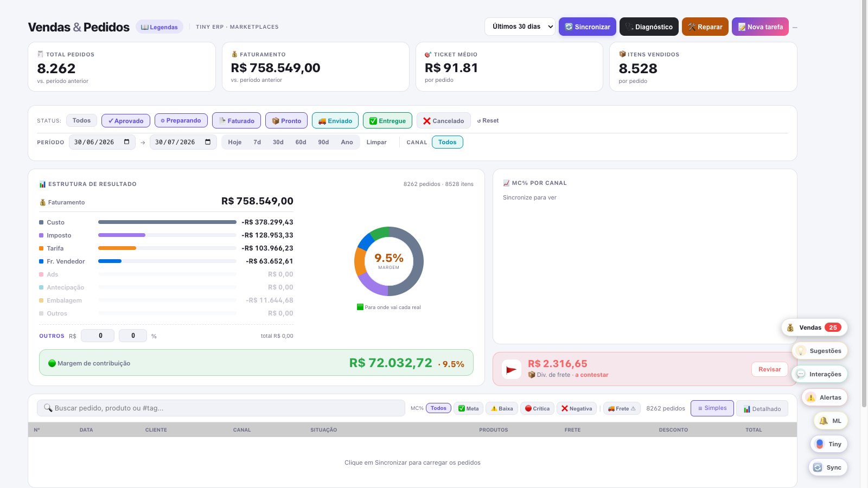Reset the status filters
Viewport: 868px width, 488px height.
488,120
